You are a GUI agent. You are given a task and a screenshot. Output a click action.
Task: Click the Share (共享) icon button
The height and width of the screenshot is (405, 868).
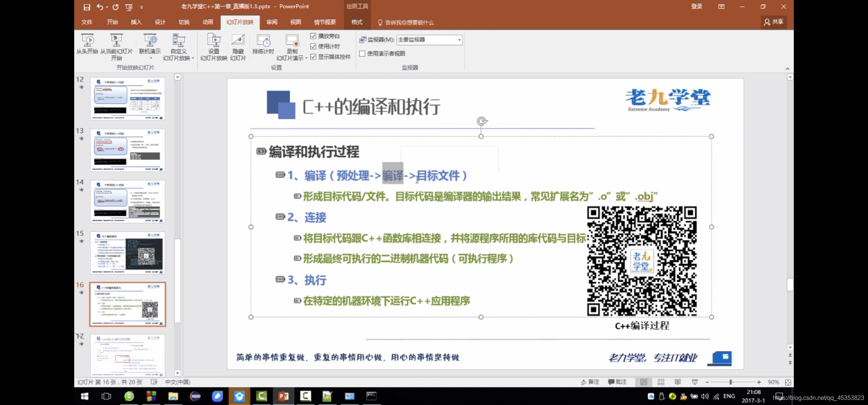point(774,22)
